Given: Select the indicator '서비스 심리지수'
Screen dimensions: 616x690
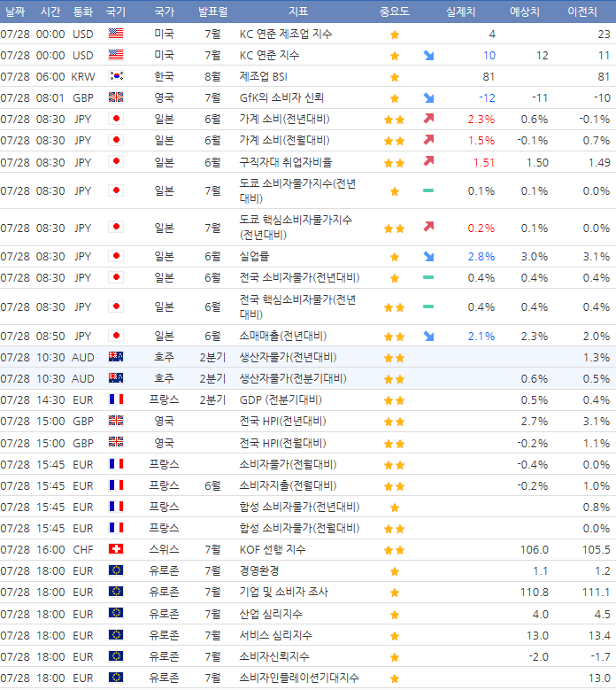Looking at the screenshot, I should click(x=275, y=635).
